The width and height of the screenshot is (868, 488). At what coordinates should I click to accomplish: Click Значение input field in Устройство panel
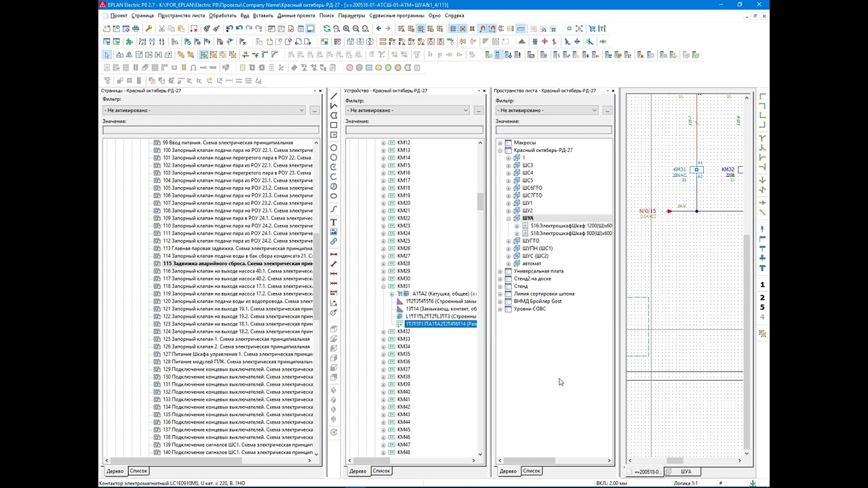point(414,129)
